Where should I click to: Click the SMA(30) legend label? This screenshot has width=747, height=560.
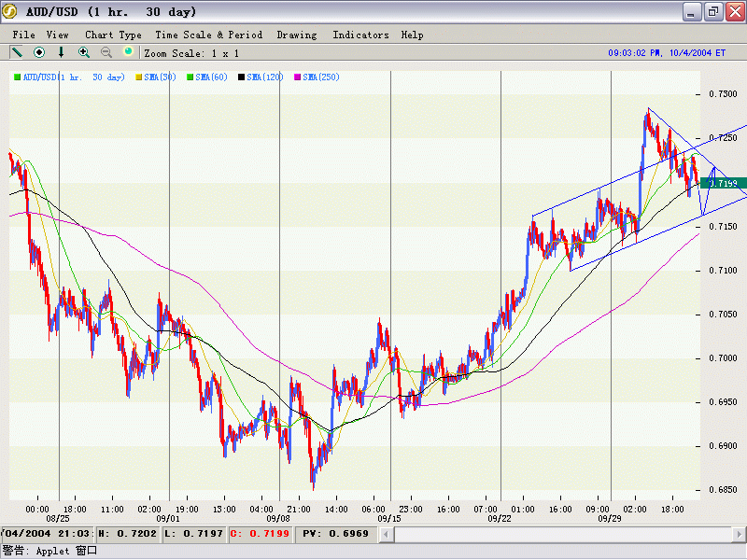[161, 77]
